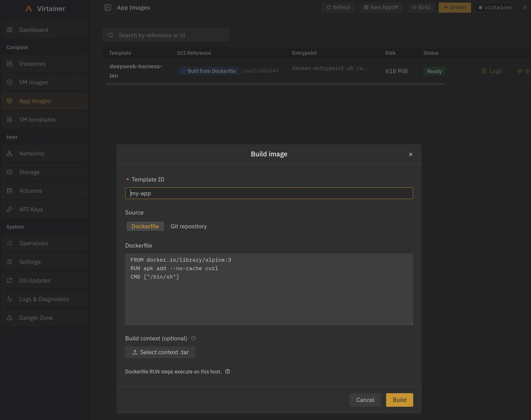
Task: Click the Settings sliders icon
Action: tap(10, 262)
